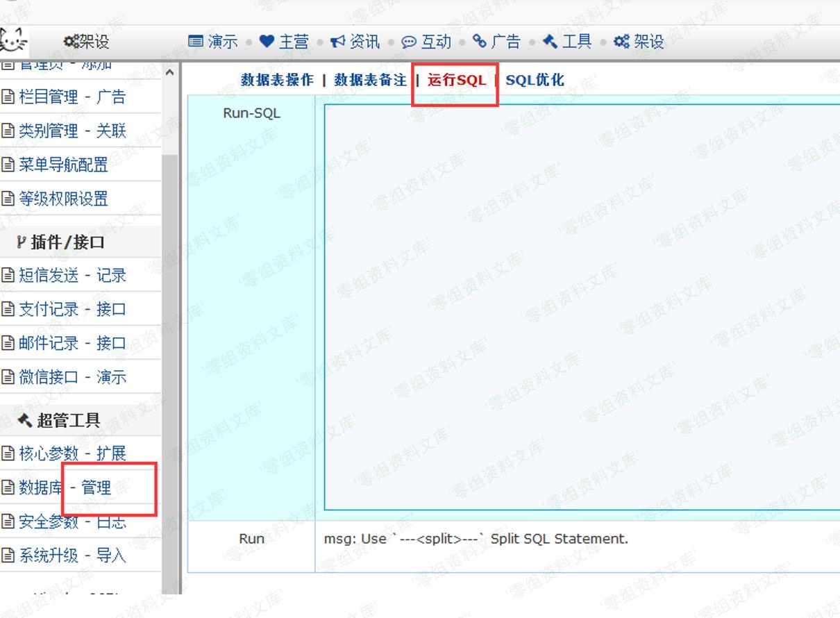The height and width of the screenshot is (618, 840).
Task: Open the 互动 chat bubble menu
Action: tap(426, 42)
